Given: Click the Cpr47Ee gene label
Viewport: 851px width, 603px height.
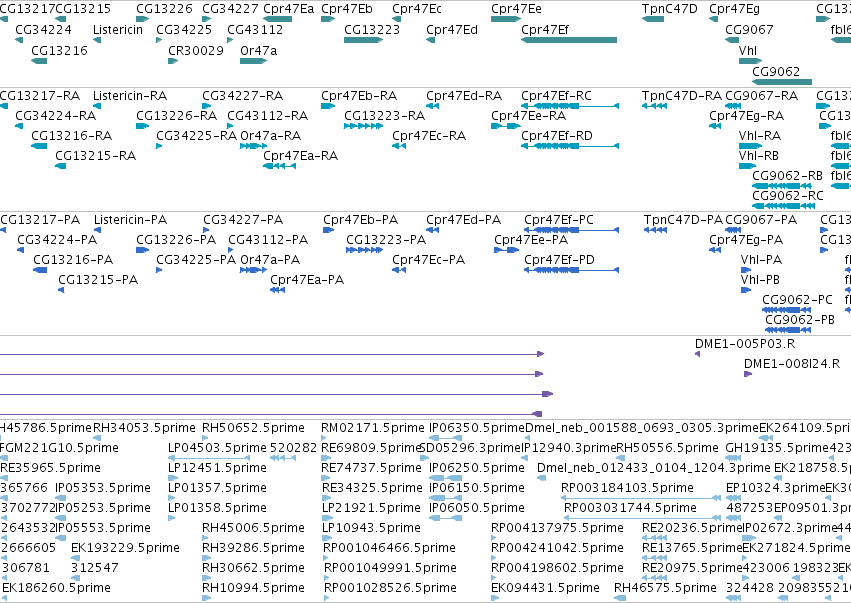Looking at the screenshot, I should pyautogui.click(x=516, y=9).
